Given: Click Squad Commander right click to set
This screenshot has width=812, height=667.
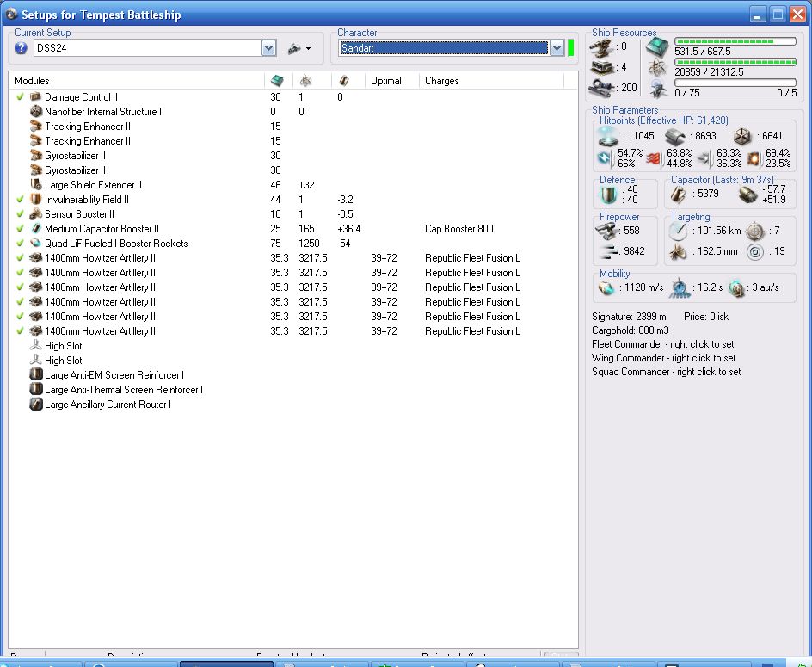Looking at the screenshot, I should pos(666,372).
